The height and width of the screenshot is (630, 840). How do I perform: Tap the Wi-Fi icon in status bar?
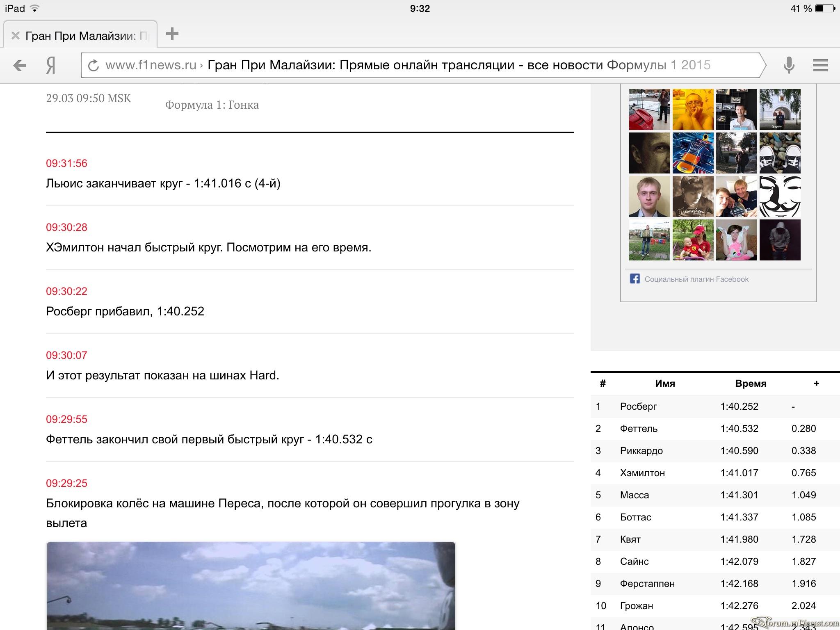35,8
